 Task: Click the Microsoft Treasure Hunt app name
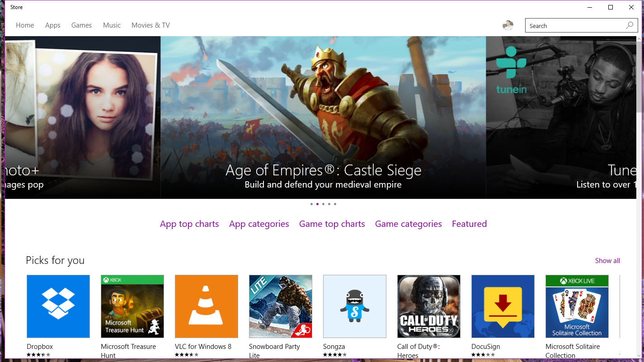pyautogui.click(x=128, y=351)
